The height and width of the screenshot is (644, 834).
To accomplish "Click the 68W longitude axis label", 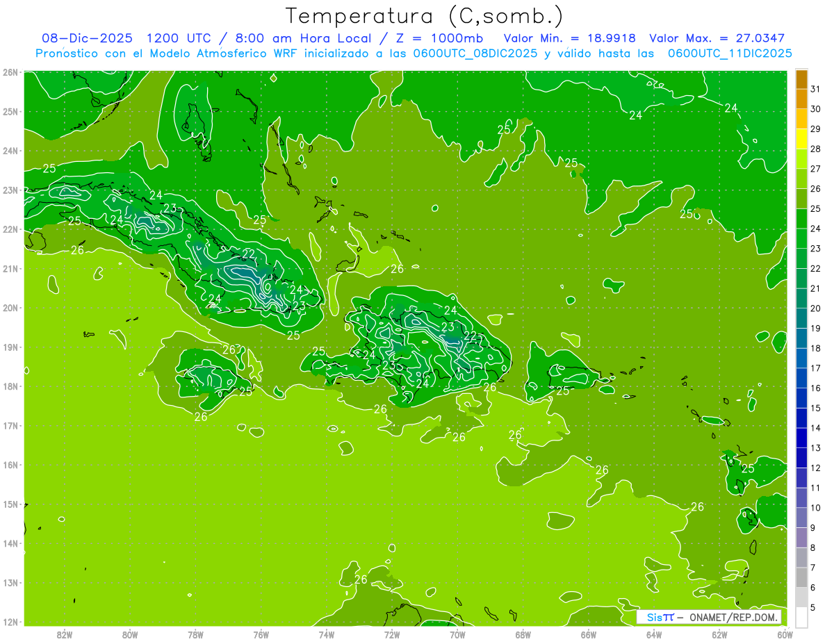I will (x=523, y=634).
